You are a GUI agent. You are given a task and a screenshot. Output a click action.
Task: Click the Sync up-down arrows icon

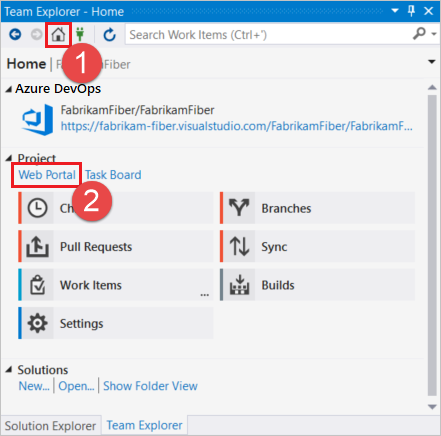[239, 246]
